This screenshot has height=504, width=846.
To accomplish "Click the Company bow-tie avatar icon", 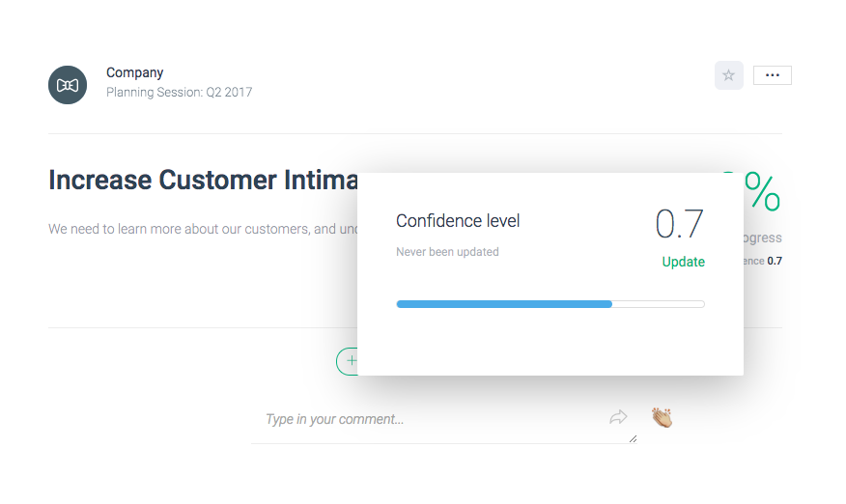I will (68, 85).
